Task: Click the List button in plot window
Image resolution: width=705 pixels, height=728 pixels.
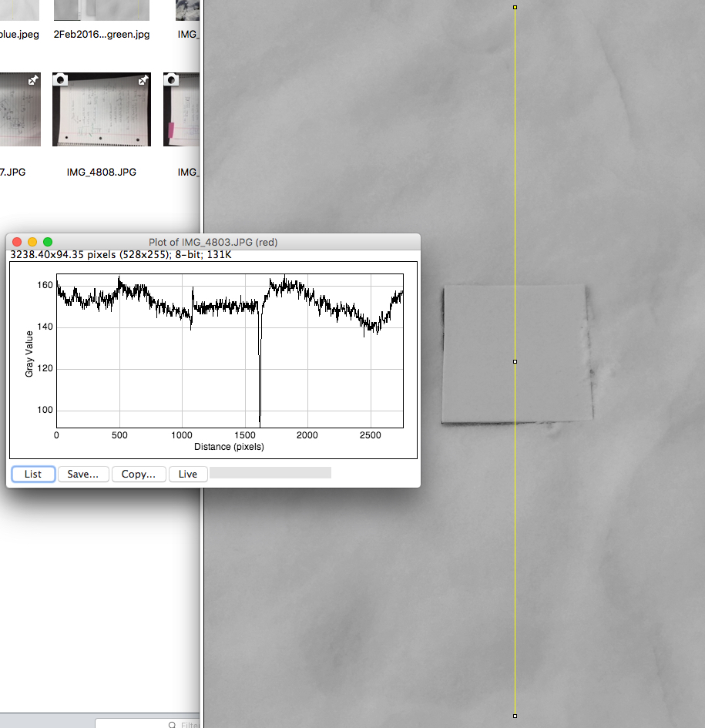Action: tap(33, 474)
